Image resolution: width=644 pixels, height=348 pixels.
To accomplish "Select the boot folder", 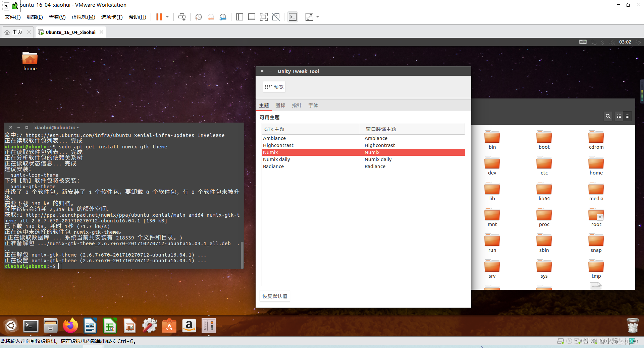I will 544,140.
